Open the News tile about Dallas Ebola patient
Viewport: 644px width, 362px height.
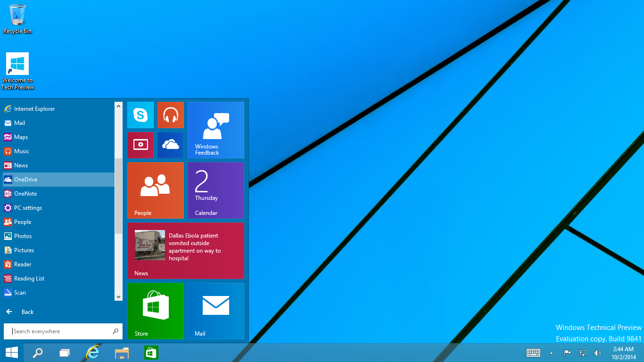click(x=186, y=251)
